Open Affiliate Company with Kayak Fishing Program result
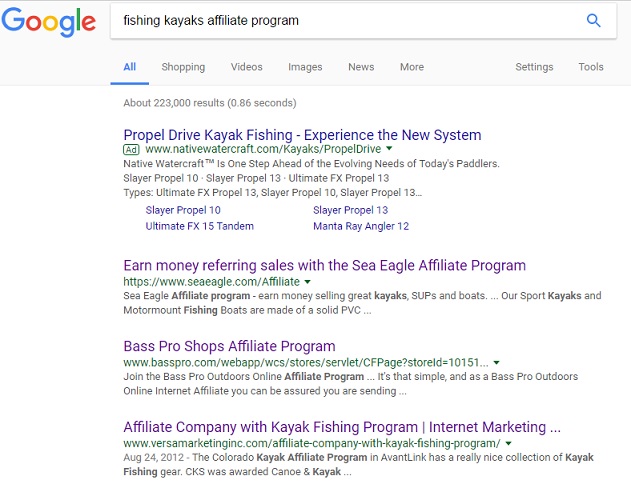 point(342,427)
